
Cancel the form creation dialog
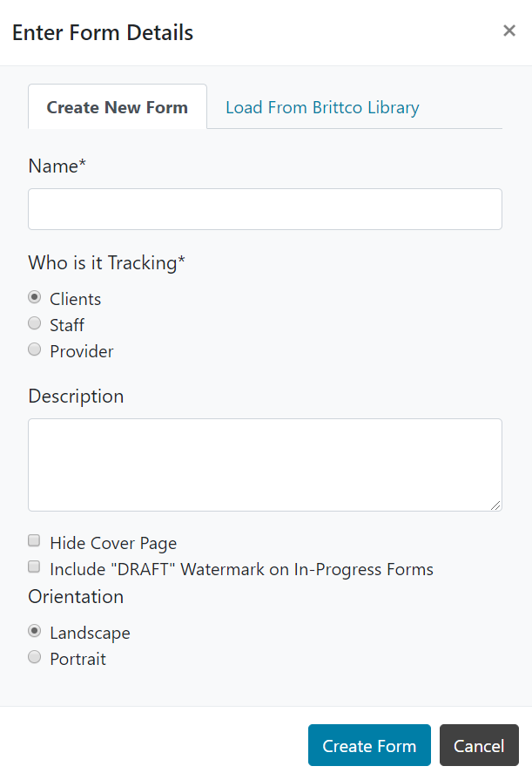coord(479,746)
